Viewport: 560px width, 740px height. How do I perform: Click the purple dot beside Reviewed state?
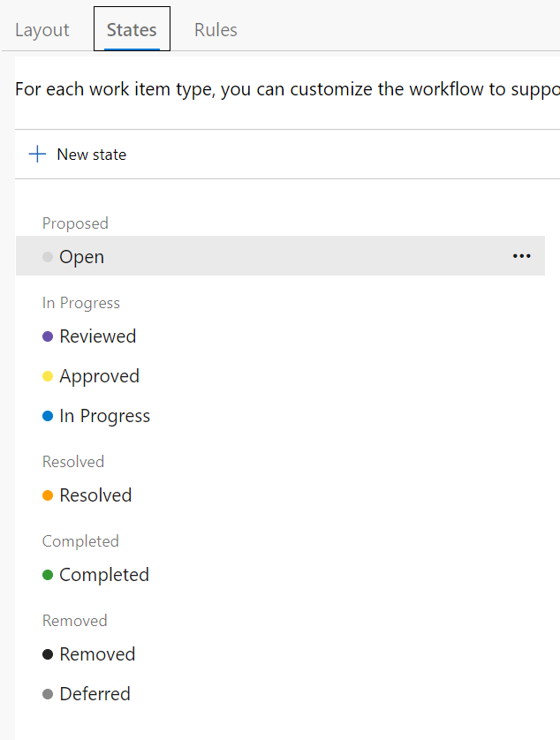point(47,336)
